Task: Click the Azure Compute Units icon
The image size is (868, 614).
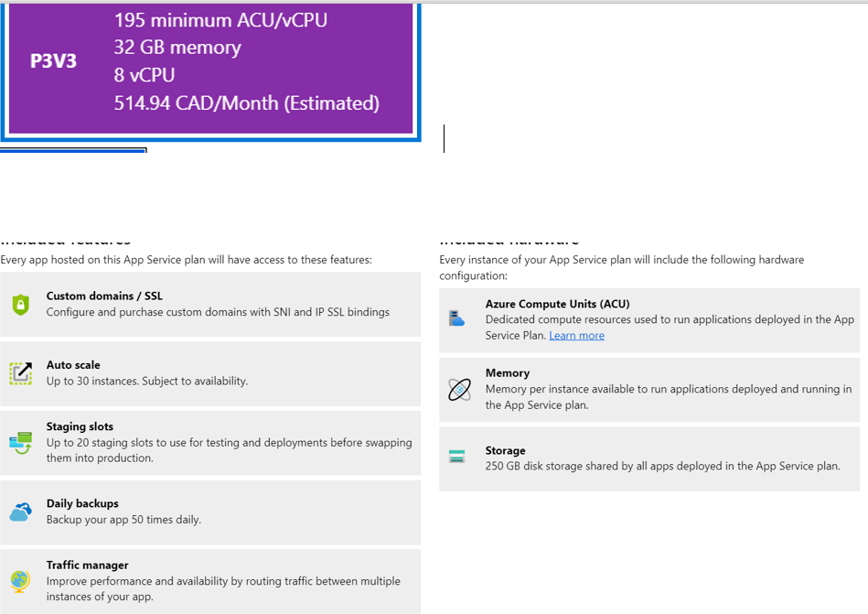Action: [x=458, y=315]
